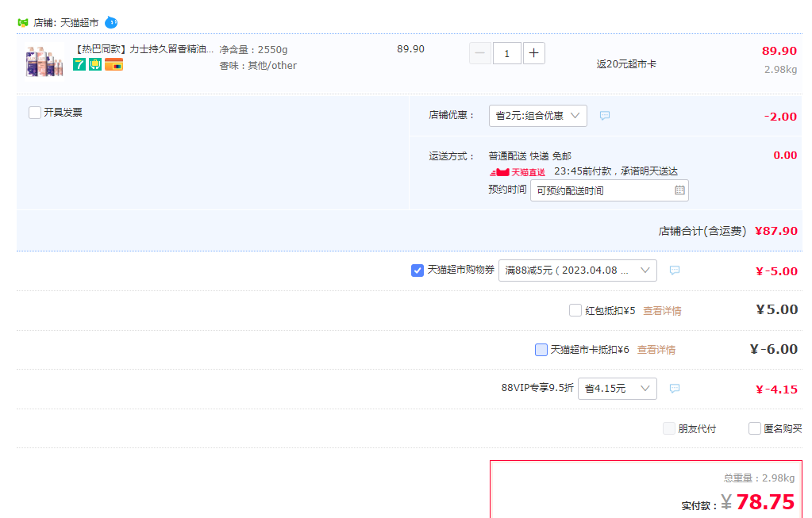Viewport: 812px width, 518px height.
Task: Click the 返20元超市卡 promotion text
Action: click(626, 64)
